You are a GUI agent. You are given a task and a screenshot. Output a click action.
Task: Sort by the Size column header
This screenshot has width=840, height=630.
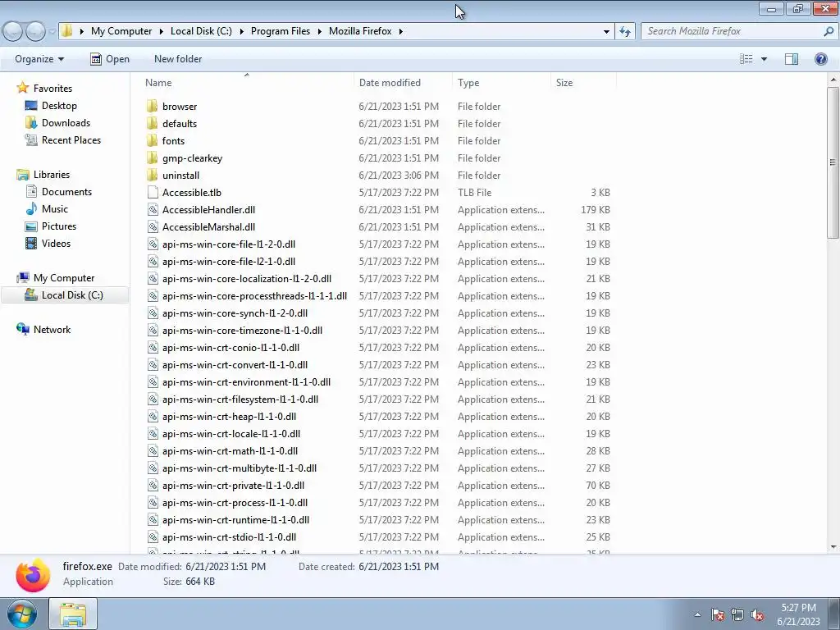click(583, 83)
